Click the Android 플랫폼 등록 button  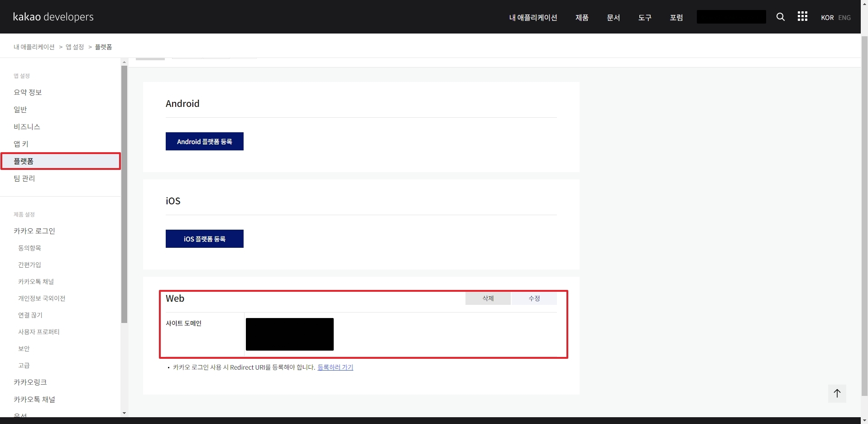(205, 141)
